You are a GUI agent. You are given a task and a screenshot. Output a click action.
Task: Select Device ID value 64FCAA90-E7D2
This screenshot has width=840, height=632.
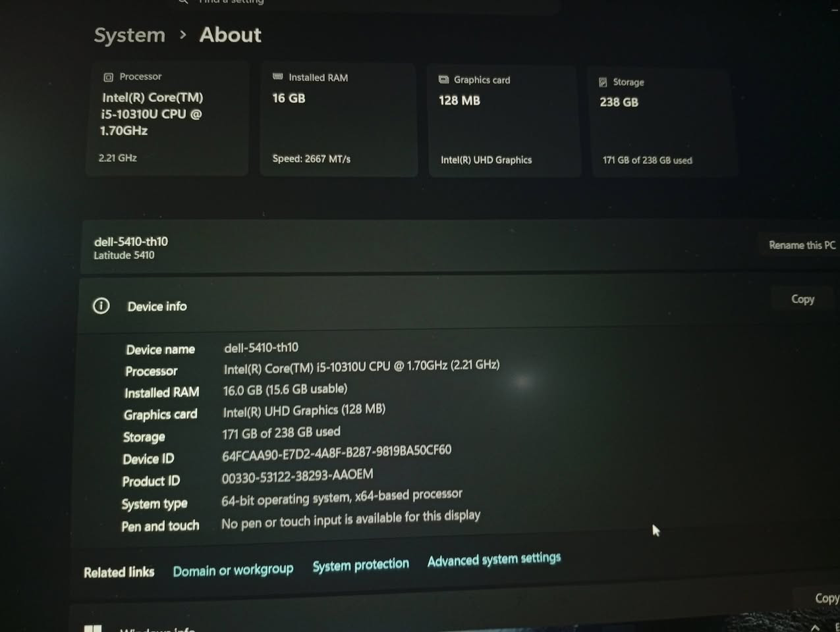336,453
